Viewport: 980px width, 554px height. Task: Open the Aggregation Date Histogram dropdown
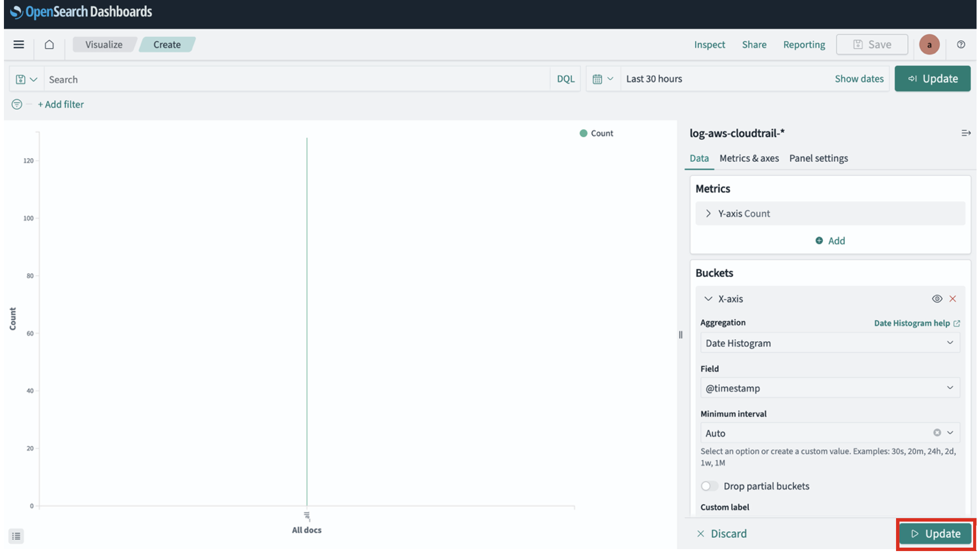(x=830, y=343)
